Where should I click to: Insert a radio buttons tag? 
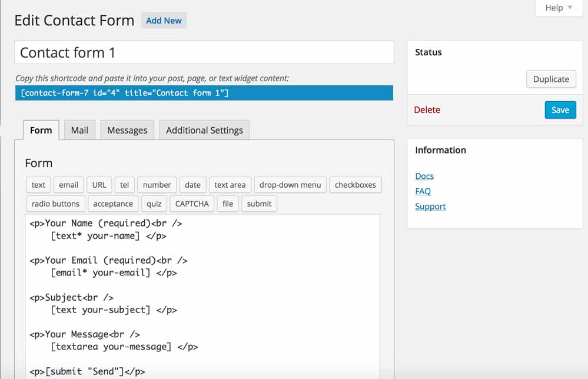coord(55,204)
